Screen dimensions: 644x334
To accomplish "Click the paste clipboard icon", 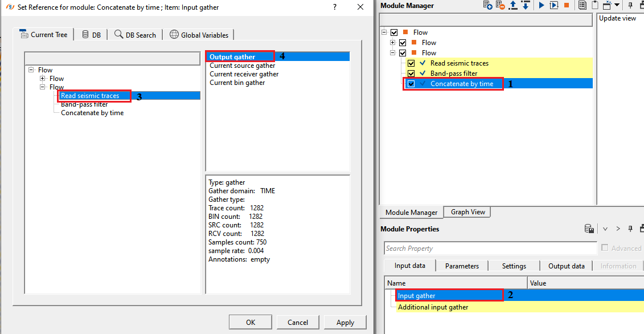I will [x=594, y=5].
